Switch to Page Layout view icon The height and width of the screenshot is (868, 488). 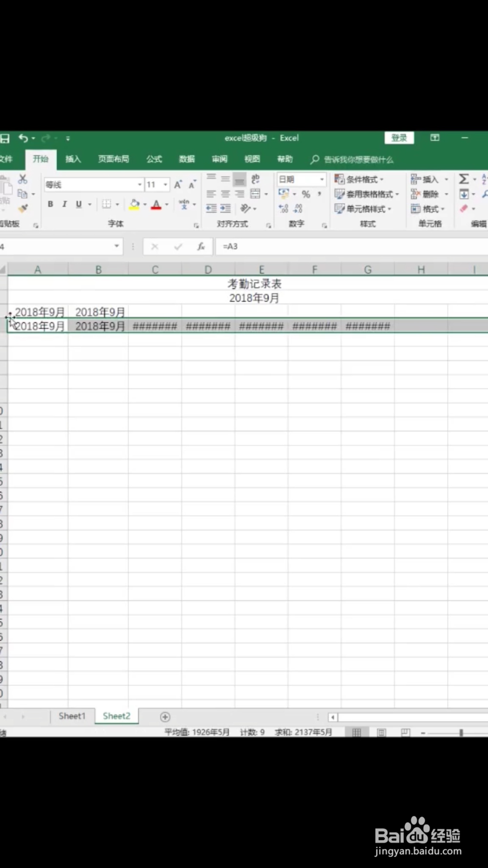click(x=382, y=732)
